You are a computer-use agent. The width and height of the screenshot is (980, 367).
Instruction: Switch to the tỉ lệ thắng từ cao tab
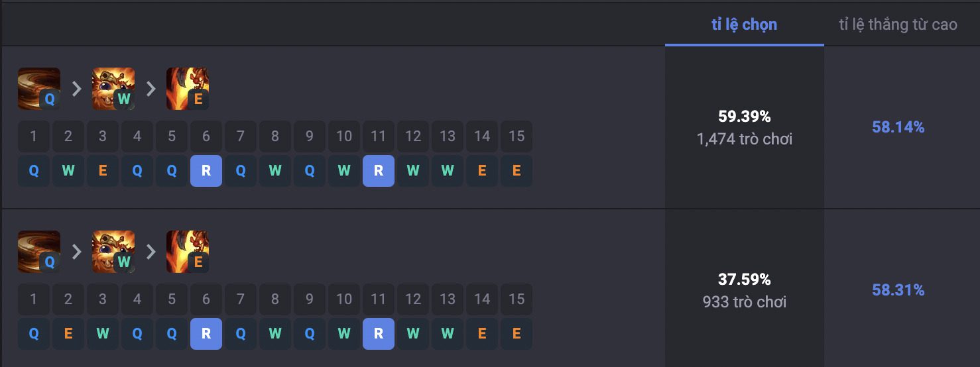point(898,25)
